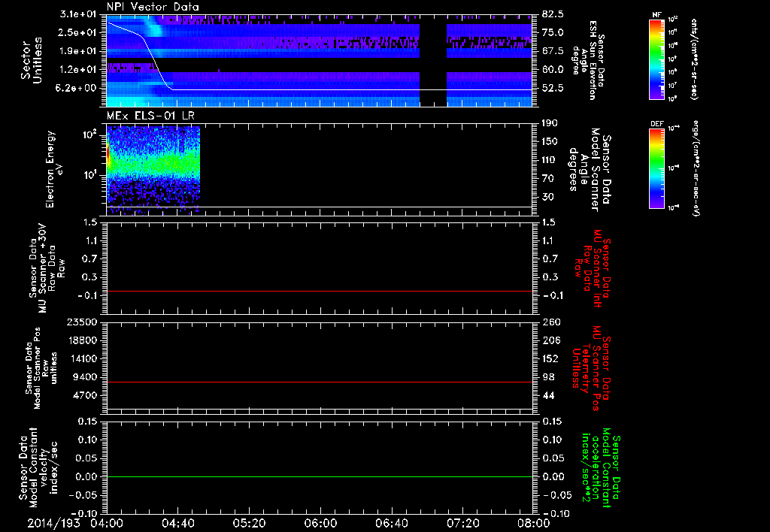Click the red line in the MU Scanner +30V plot
770x532 pixels.
(320, 291)
